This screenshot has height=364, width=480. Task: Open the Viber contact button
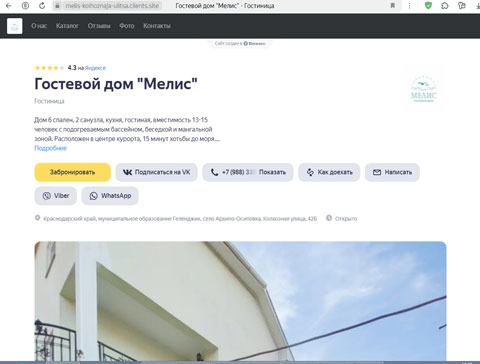56,196
